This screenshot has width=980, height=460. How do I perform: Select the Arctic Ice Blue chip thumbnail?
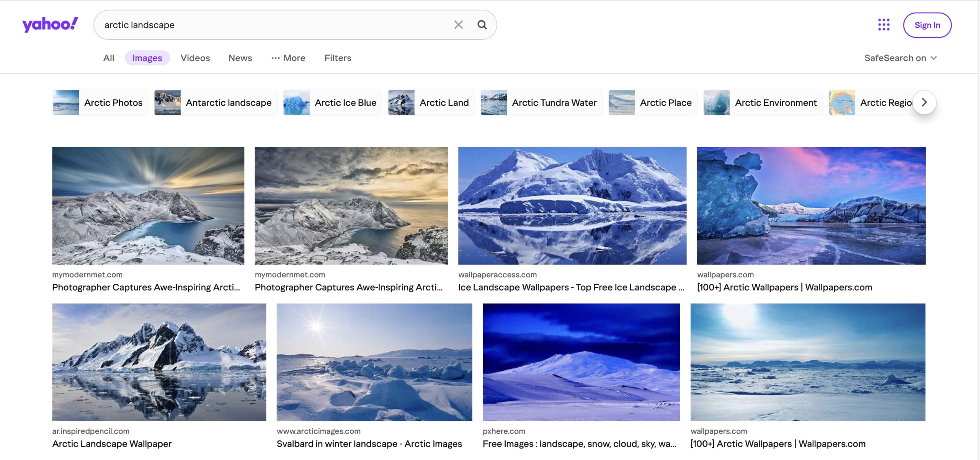pyautogui.click(x=296, y=103)
